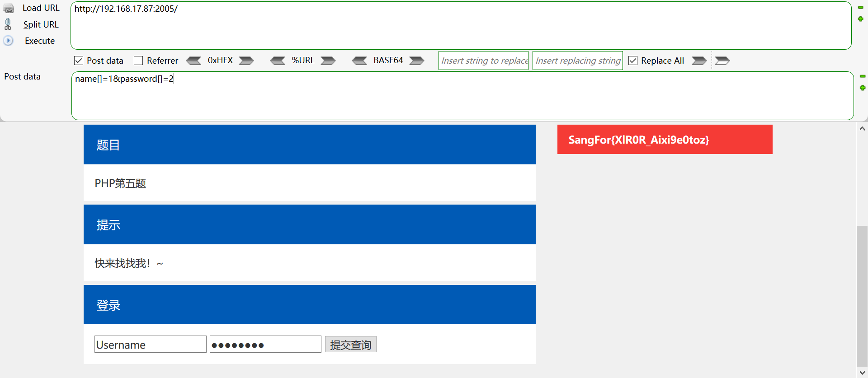This screenshot has width=868, height=378.
Task: Click the 提示 section header
Action: [x=310, y=224]
